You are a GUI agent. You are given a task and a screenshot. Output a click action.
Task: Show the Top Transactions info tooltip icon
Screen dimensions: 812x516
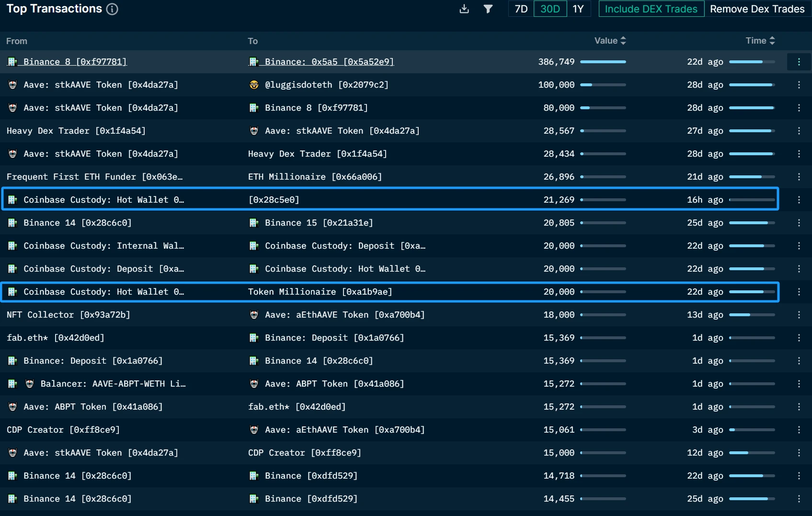(x=112, y=9)
